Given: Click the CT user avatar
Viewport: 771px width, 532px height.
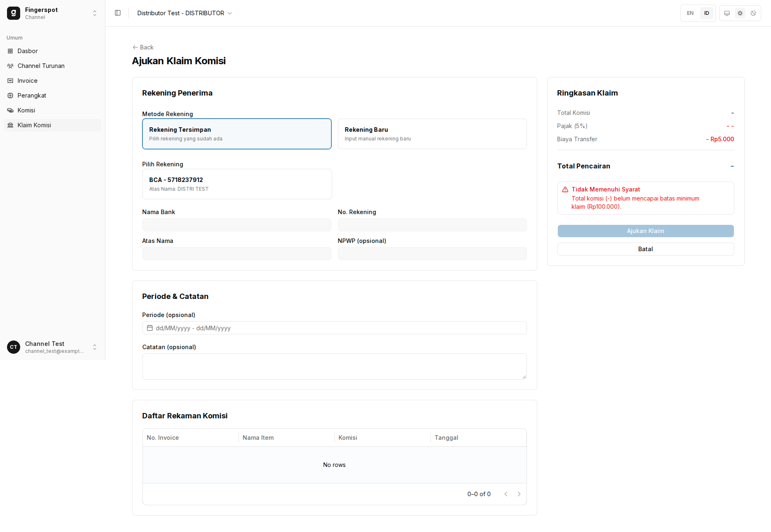Looking at the screenshot, I should click(14, 347).
